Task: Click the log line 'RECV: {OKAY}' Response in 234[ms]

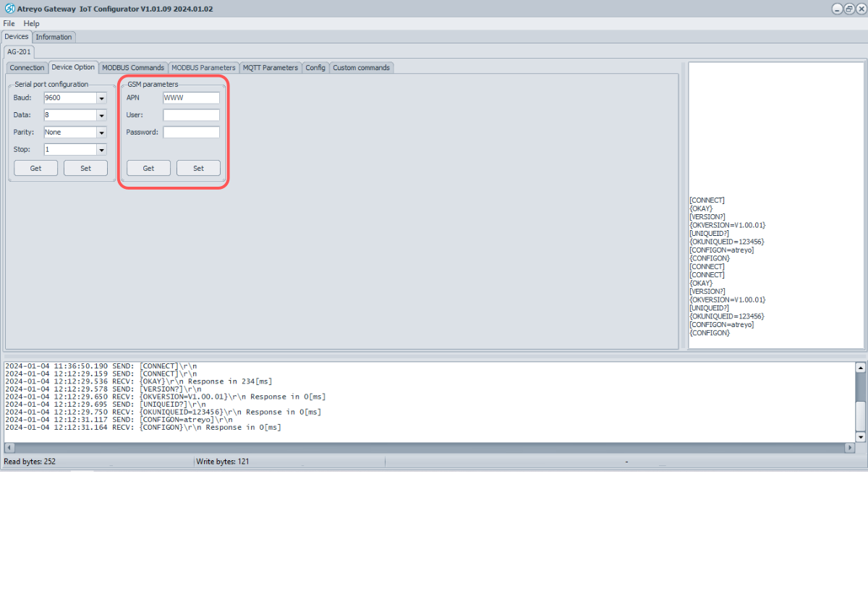Action: (138, 381)
